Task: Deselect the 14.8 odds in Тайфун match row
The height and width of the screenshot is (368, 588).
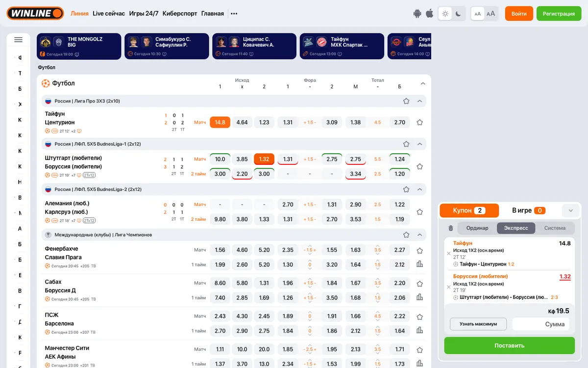Action: [x=220, y=122]
